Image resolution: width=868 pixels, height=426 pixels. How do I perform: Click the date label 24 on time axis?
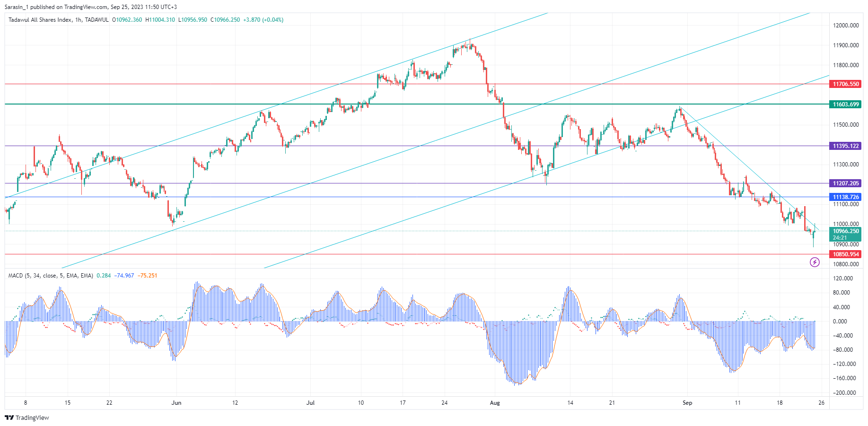coord(445,403)
